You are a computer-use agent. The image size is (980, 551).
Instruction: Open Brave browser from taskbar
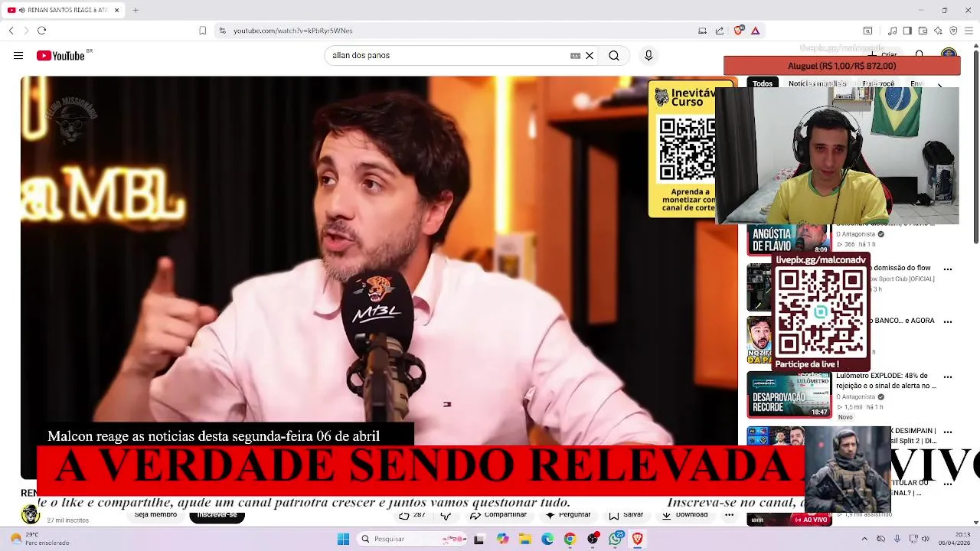click(x=637, y=539)
